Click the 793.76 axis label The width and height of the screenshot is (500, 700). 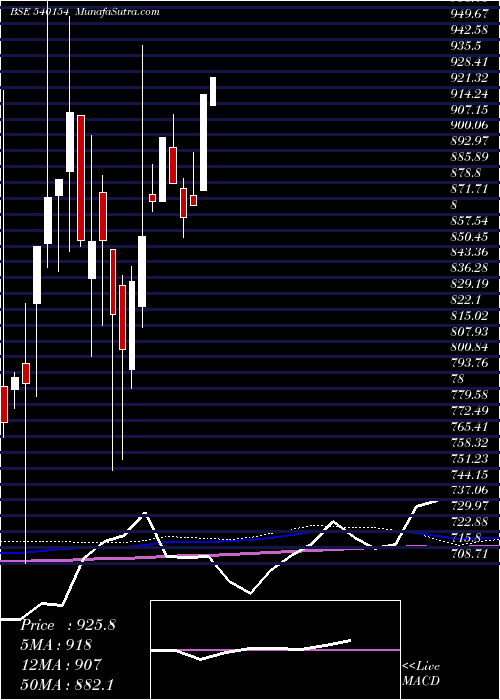(x=469, y=363)
